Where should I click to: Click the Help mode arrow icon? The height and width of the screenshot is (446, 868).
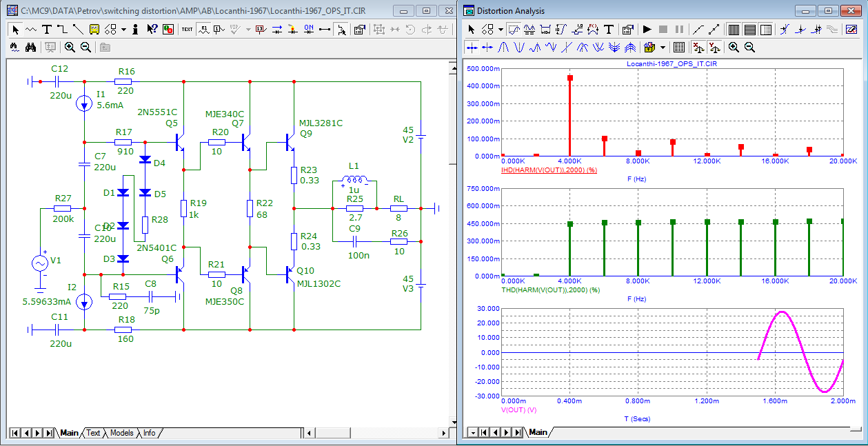(x=152, y=30)
